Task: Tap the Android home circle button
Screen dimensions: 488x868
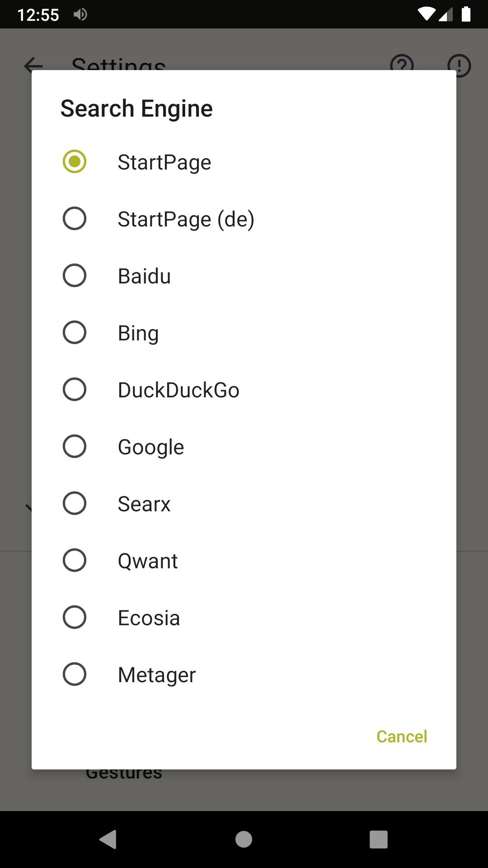Action: pyautogui.click(x=244, y=840)
